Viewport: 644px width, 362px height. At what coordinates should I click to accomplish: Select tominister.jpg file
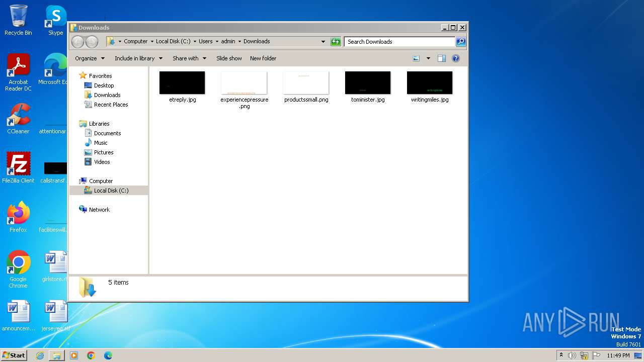[x=368, y=87]
